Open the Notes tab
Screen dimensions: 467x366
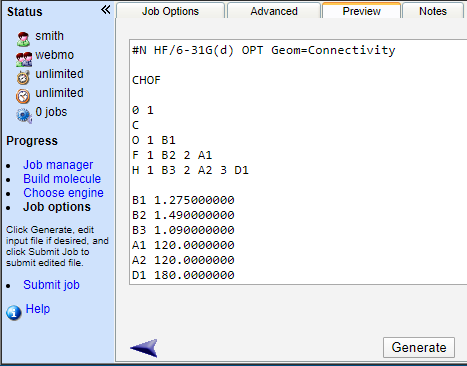433,11
